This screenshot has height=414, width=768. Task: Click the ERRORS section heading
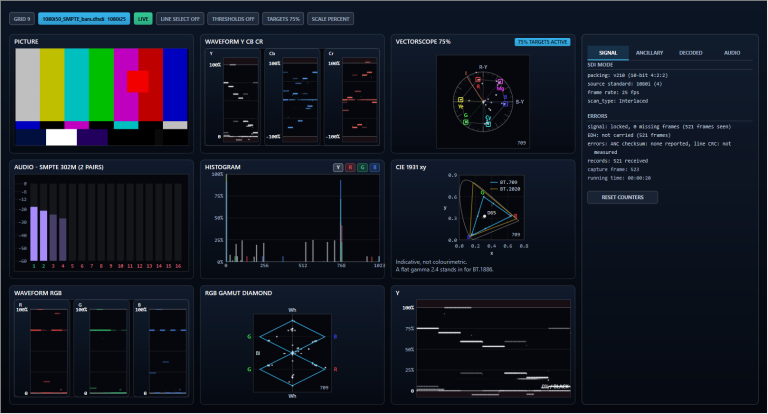(x=597, y=116)
